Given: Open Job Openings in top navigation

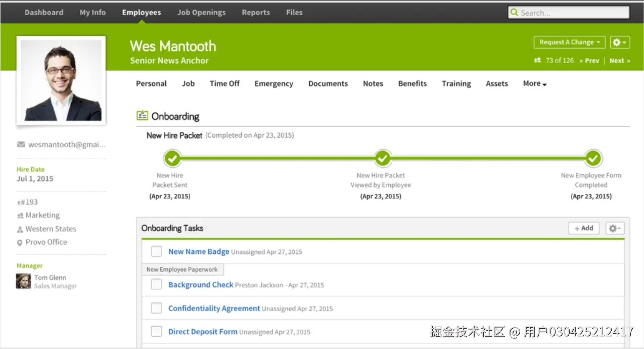Looking at the screenshot, I should [201, 12].
